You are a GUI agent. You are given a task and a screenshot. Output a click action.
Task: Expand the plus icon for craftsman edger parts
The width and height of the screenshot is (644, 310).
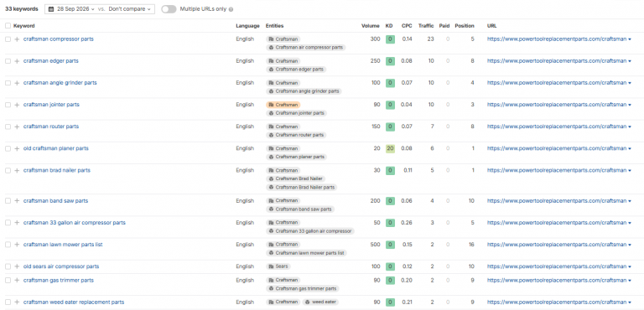[x=17, y=61]
